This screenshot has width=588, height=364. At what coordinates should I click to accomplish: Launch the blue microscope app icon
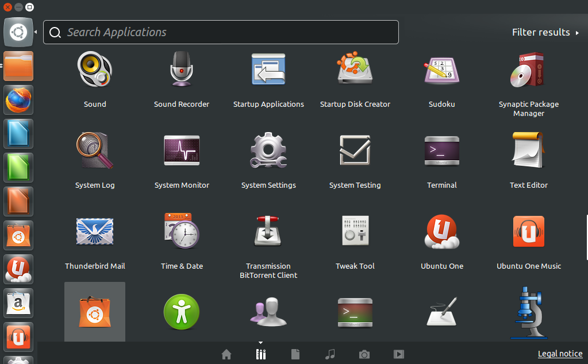[529, 313]
